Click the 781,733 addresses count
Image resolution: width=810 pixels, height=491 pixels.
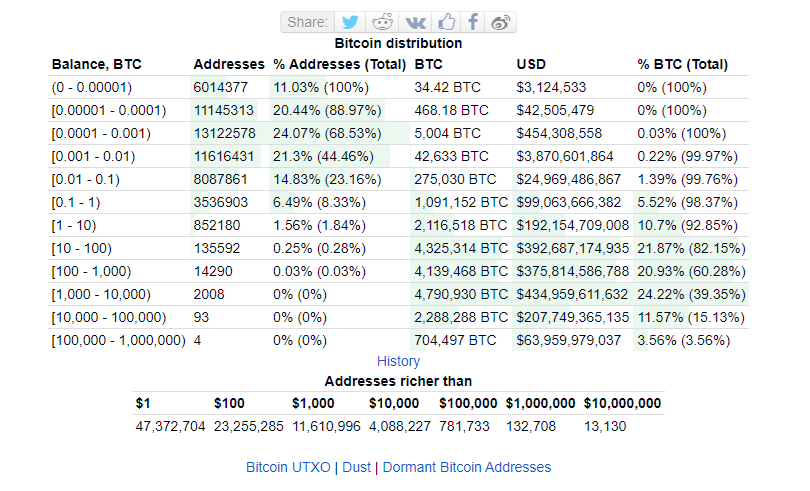pyautogui.click(x=464, y=426)
